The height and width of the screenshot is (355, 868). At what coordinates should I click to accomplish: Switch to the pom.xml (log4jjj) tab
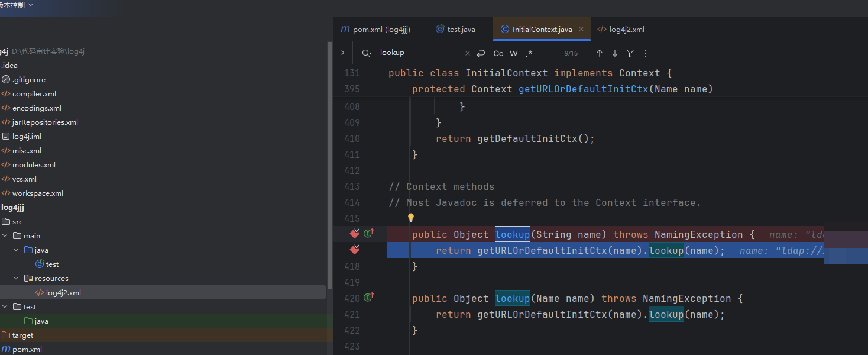[376, 29]
